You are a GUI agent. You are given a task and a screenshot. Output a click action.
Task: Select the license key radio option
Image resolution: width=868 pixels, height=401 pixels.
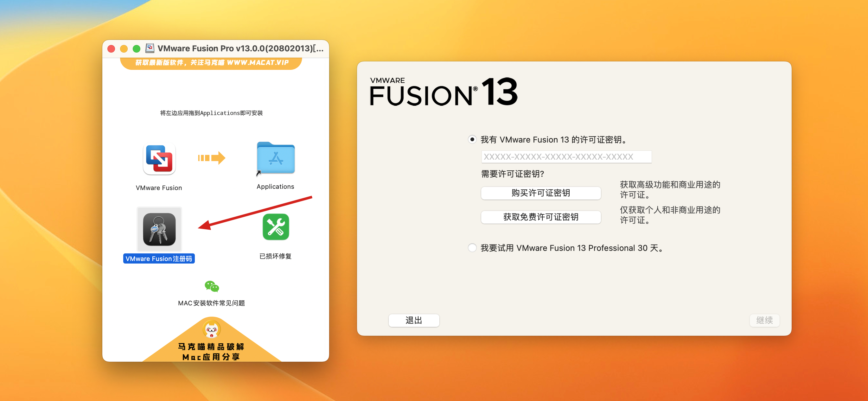click(472, 139)
